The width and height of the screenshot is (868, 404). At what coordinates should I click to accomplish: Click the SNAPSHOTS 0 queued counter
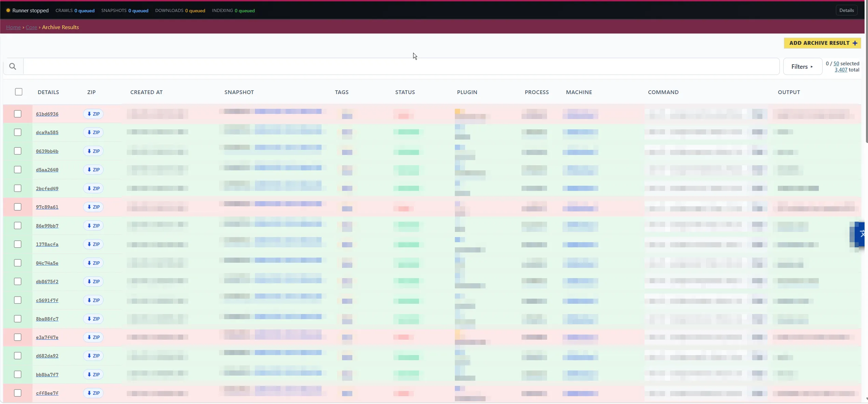(x=125, y=11)
